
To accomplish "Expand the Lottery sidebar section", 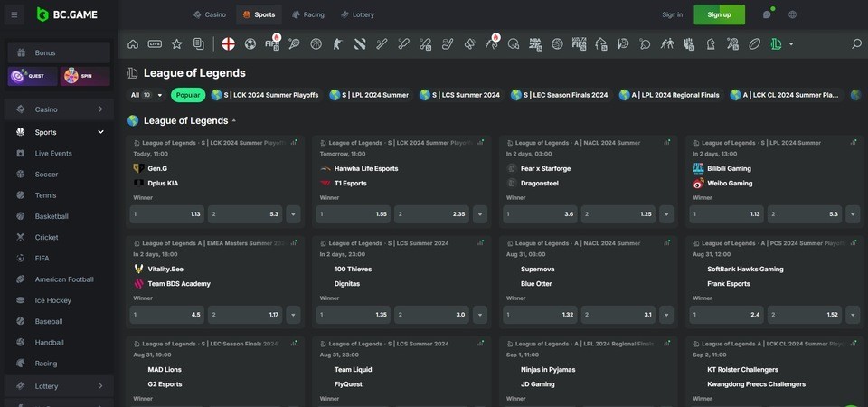I will pyautogui.click(x=100, y=386).
